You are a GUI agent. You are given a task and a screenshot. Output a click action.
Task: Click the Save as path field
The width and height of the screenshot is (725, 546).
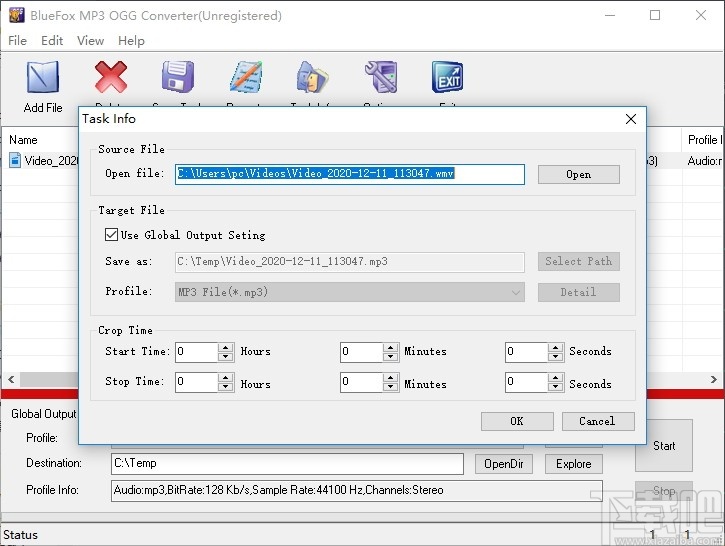[x=350, y=262]
